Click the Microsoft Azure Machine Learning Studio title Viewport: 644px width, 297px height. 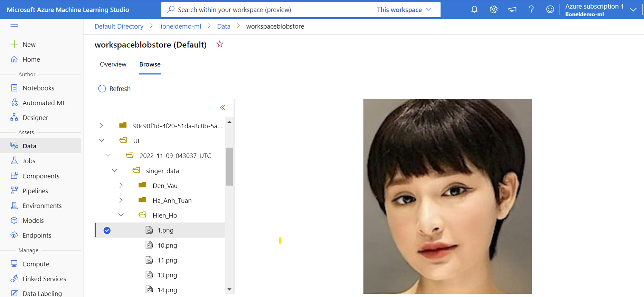click(x=68, y=10)
